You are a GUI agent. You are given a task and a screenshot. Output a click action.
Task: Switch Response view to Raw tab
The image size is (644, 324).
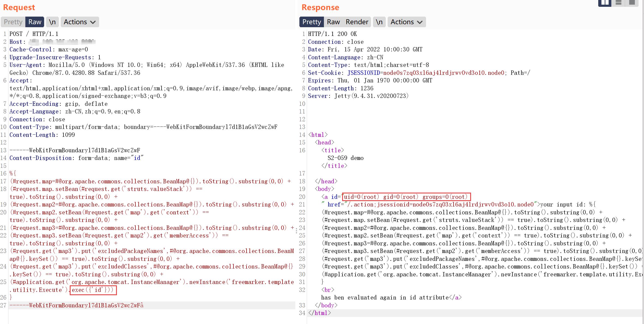(333, 22)
